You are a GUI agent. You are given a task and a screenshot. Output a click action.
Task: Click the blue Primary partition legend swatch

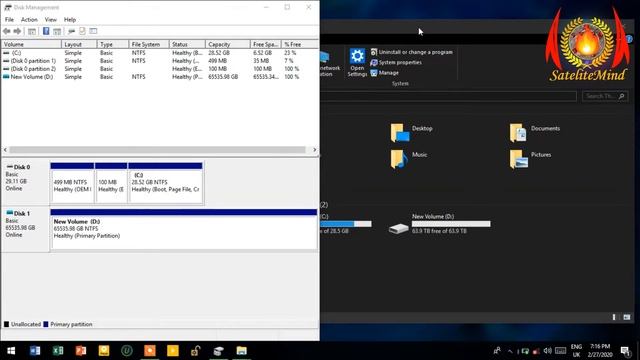46,324
